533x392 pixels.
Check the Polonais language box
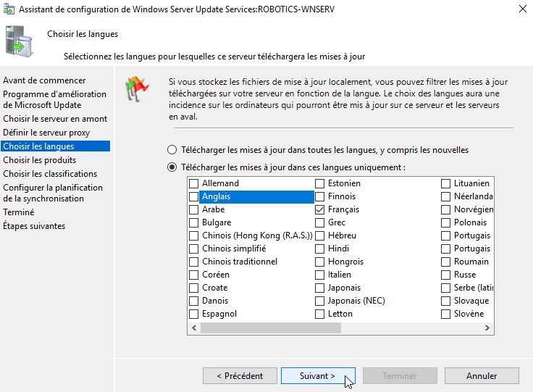pyautogui.click(x=445, y=222)
